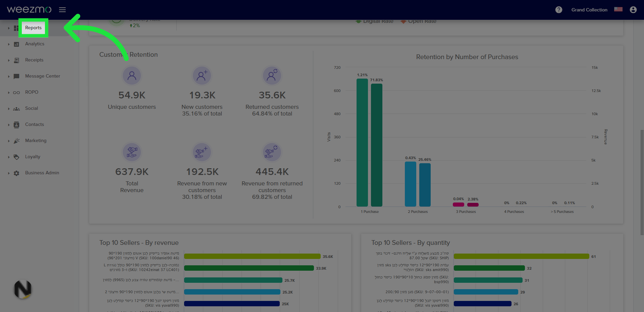The width and height of the screenshot is (644, 312).
Task: Click the Social people icon
Action: click(x=16, y=109)
